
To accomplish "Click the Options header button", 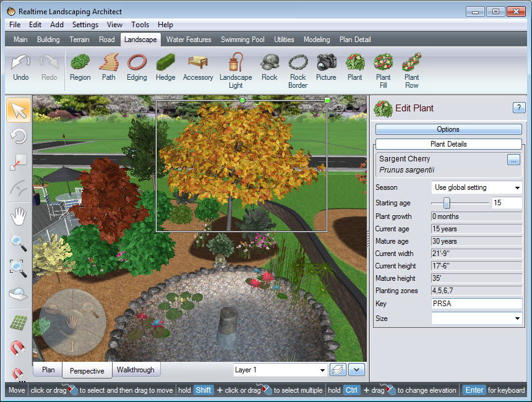I will point(448,129).
